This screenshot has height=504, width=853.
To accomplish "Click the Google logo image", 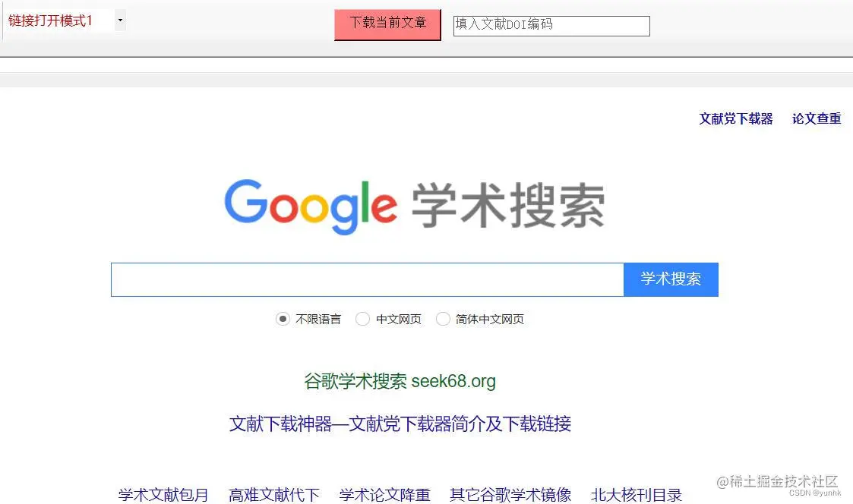I will coord(311,206).
